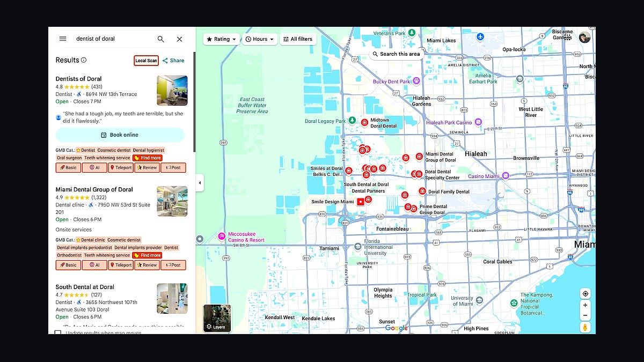Click the Dental hygienist category tag
Image resolution: width=644 pixels, height=362 pixels.
coord(148,150)
